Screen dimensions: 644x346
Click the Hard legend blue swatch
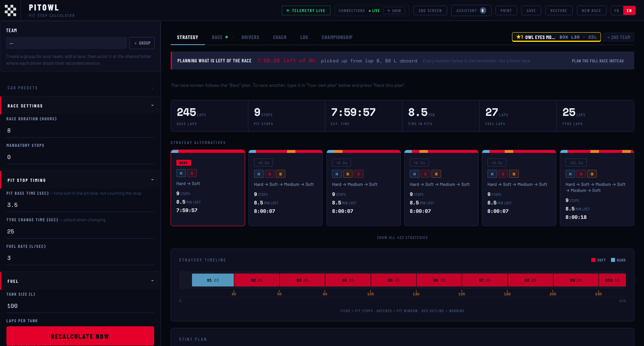613,260
